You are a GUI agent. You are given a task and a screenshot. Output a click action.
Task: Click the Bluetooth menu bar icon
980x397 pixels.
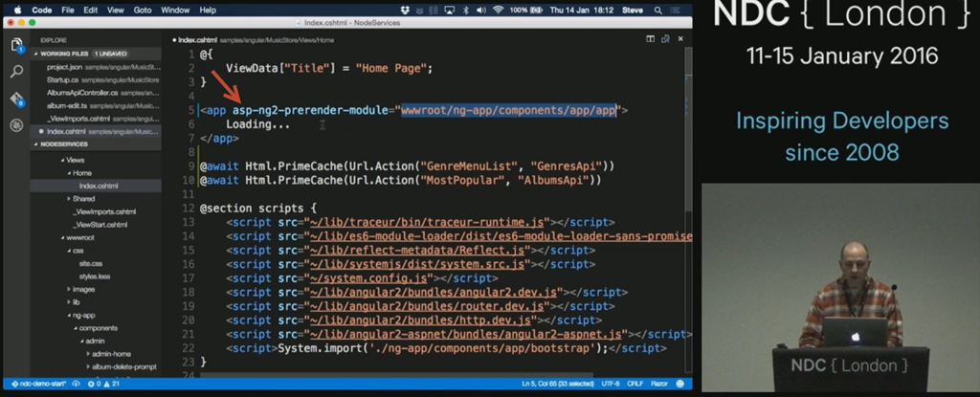point(466,10)
